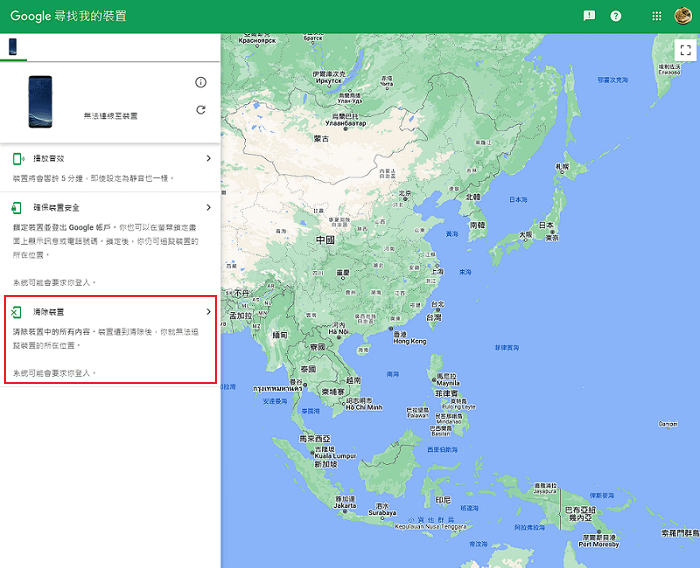Expand the 清除裝置 option chevron
This screenshot has width=700, height=568.
click(x=208, y=312)
